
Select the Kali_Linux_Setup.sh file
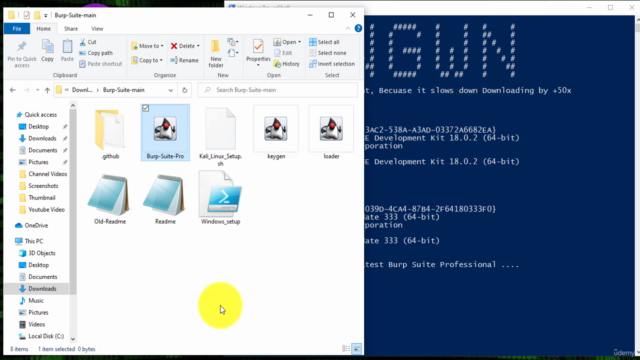tap(220, 136)
